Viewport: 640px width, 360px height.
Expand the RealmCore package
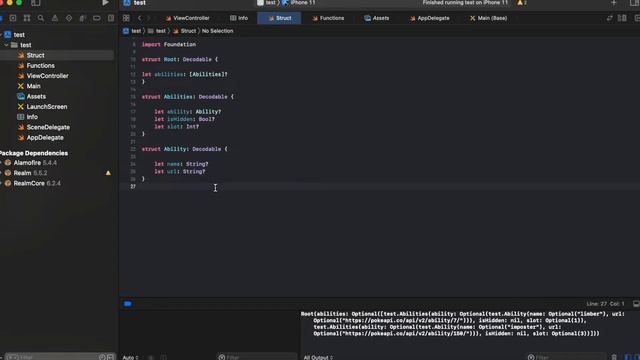(x=1, y=183)
